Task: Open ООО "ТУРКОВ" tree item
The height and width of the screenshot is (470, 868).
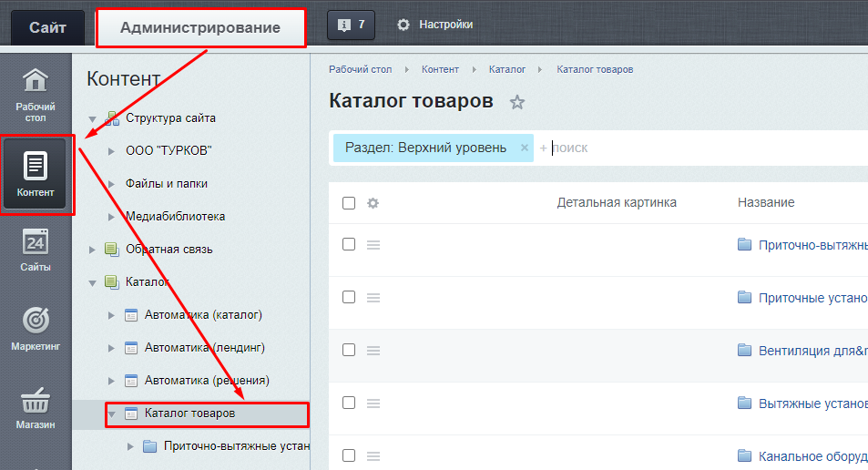Action: tap(168, 150)
